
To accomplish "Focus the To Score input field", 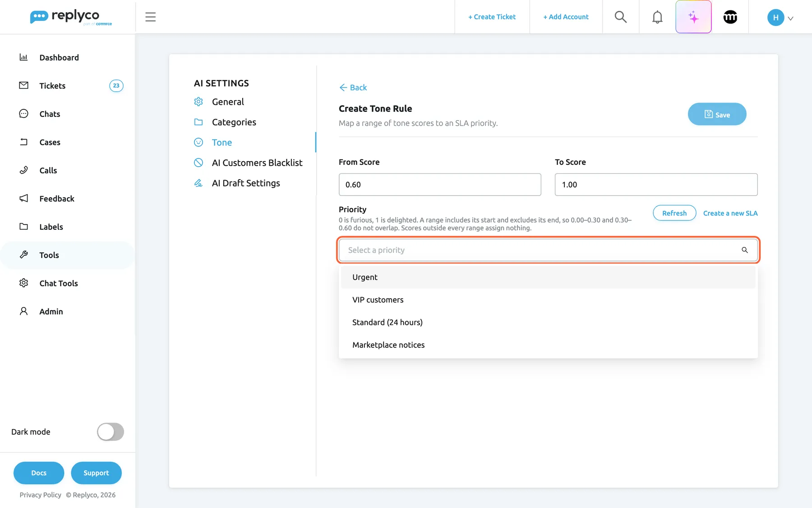I will 656,185.
